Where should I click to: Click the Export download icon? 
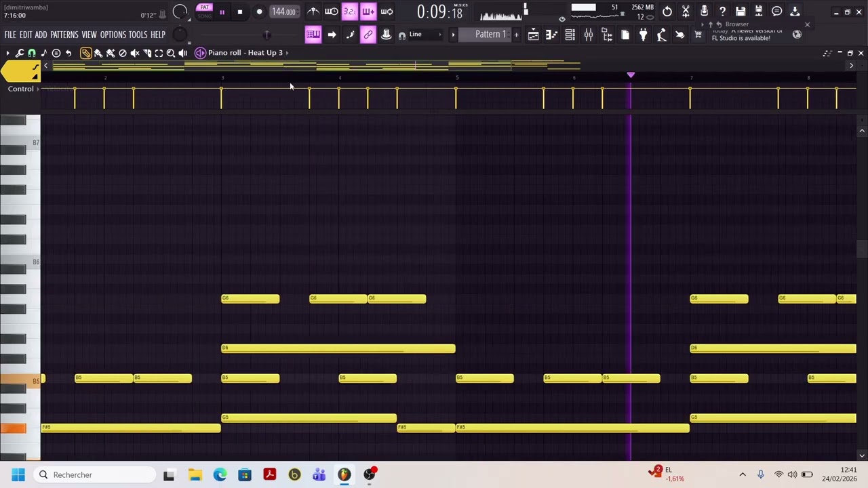[x=795, y=12]
